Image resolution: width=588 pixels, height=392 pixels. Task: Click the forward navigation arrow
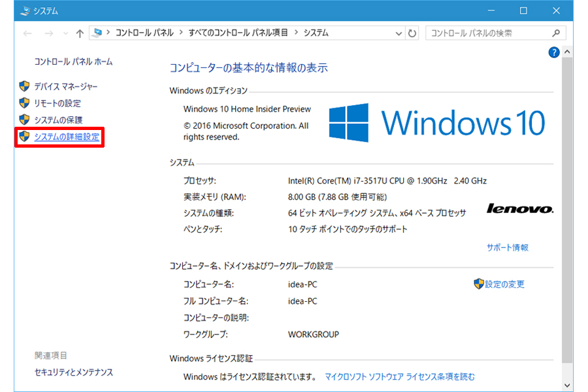point(49,33)
